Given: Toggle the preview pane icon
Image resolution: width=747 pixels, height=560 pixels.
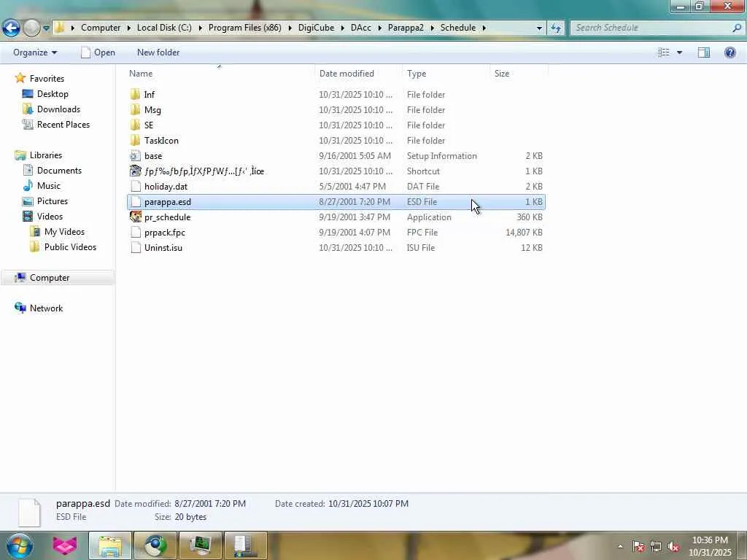Looking at the screenshot, I should [704, 52].
